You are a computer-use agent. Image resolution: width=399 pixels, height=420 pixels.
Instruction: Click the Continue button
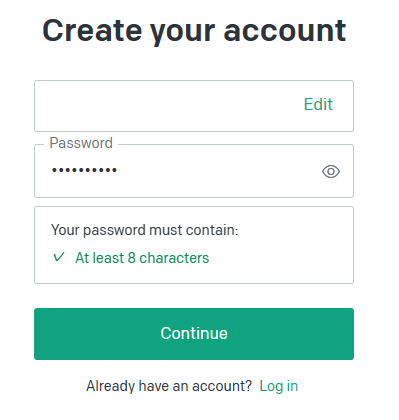click(x=194, y=334)
